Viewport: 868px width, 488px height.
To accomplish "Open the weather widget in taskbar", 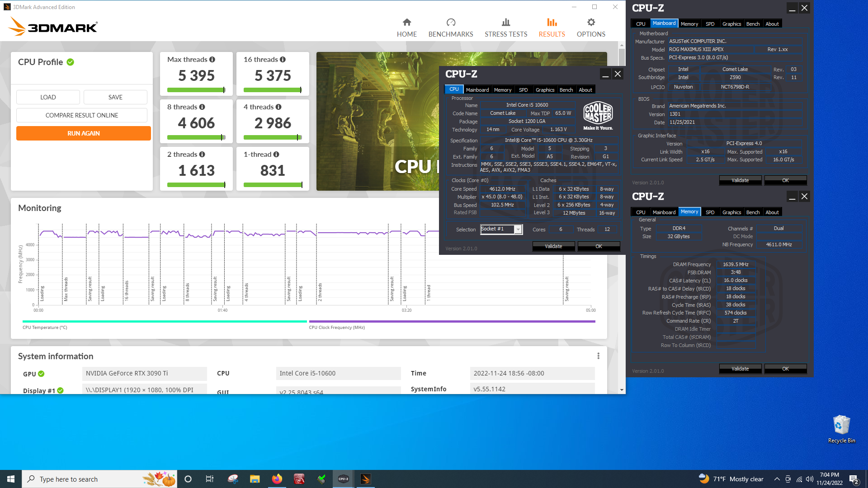I will [731, 479].
